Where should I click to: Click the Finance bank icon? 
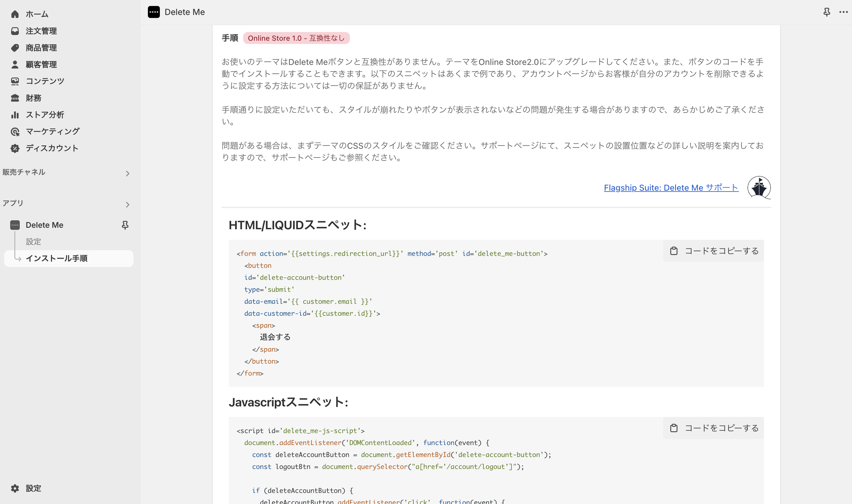tap(15, 98)
